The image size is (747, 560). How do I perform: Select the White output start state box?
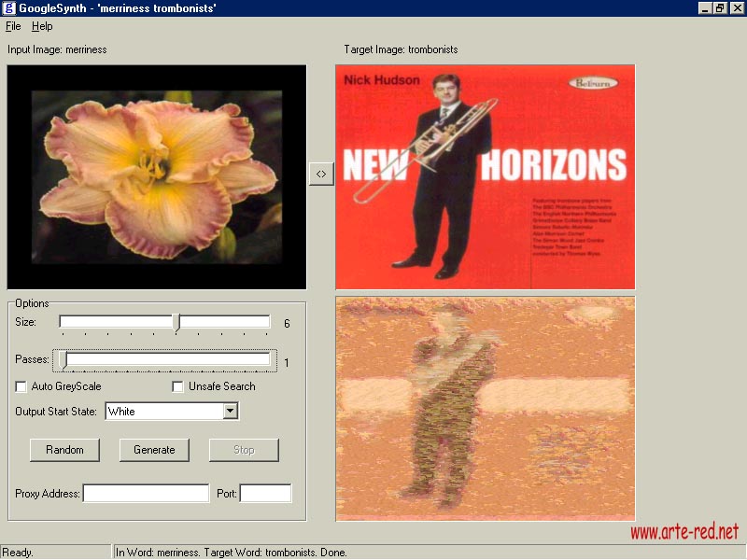[163, 411]
